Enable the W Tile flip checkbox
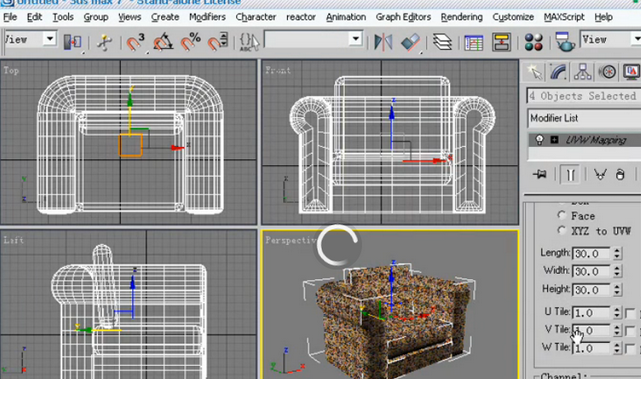The height and width of the screenshot is (402, 641). 630,348
